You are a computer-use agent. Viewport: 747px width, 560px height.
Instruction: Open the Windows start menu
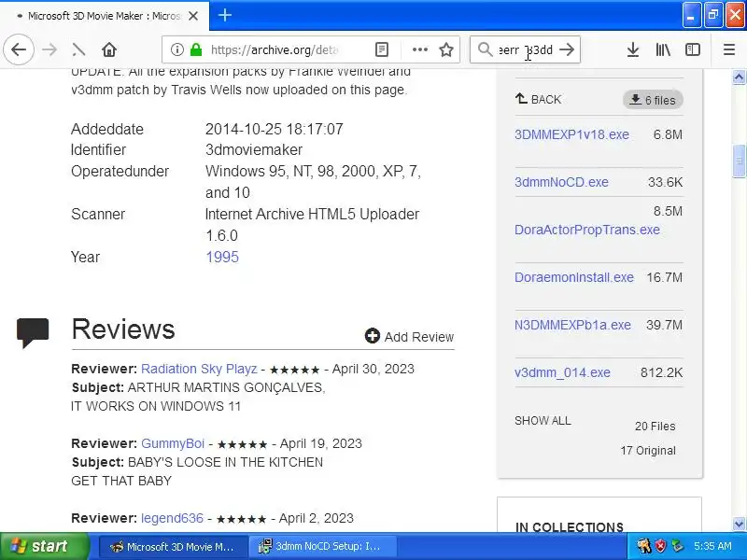pyautogui.click(x=44, y=546)
